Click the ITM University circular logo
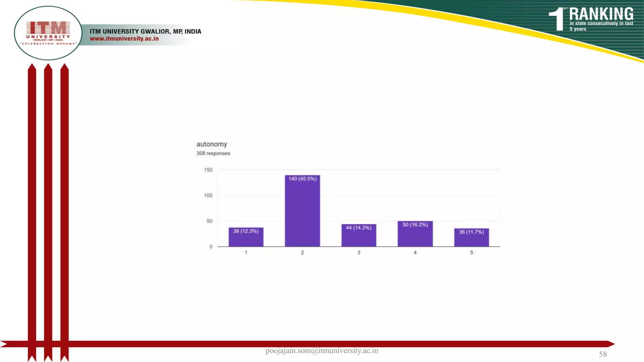 (48, 33)
